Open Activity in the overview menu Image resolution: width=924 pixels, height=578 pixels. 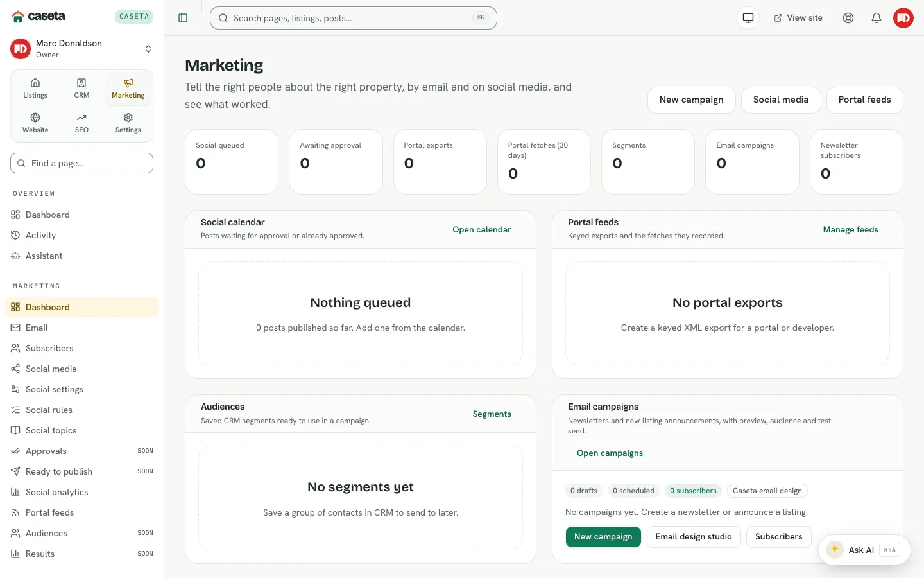tap(81, 235)
